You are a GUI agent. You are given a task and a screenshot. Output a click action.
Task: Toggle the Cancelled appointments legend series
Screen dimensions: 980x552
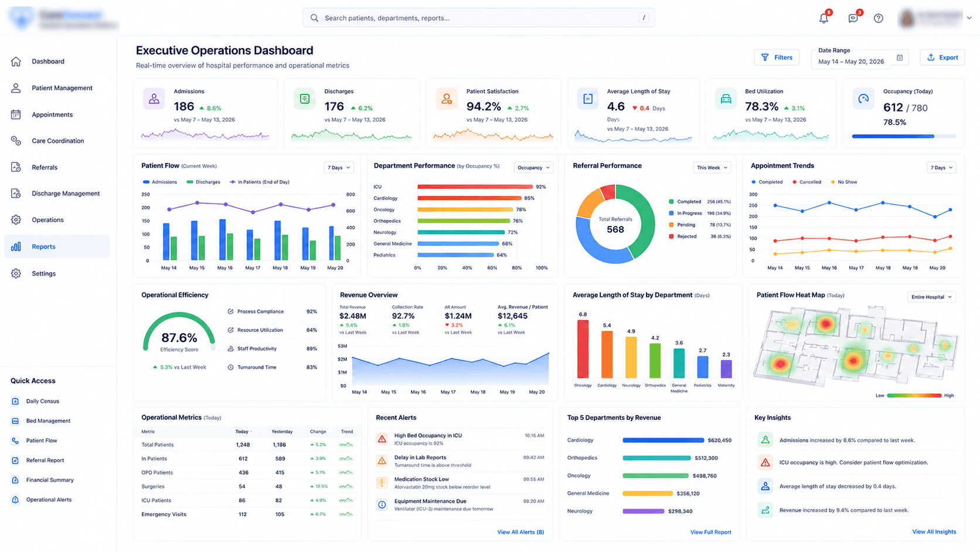pos(807,182)
